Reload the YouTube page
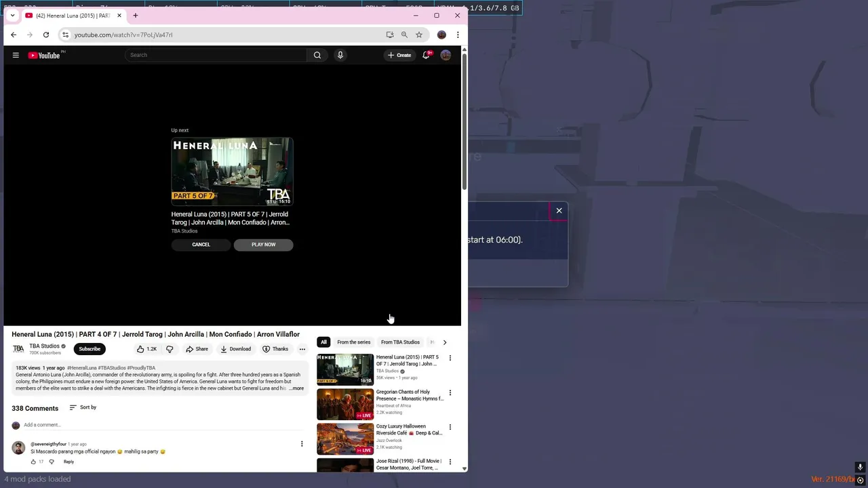868x488 pixels. coord(45,35)
